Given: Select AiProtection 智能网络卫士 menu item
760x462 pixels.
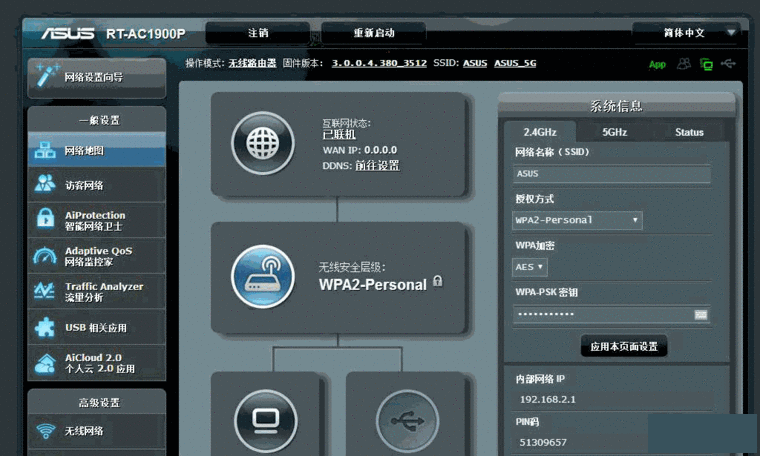Looking at the screenshot, I should (x=97, y=220).
